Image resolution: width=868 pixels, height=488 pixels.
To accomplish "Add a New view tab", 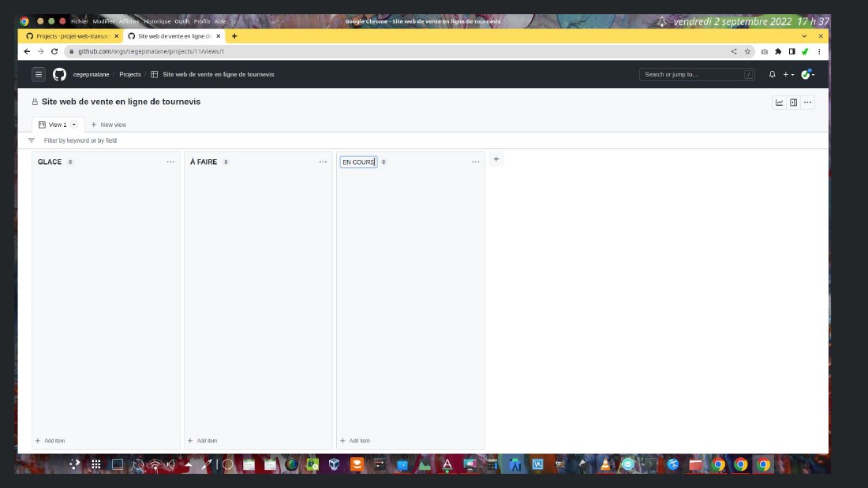I will 109,125.
